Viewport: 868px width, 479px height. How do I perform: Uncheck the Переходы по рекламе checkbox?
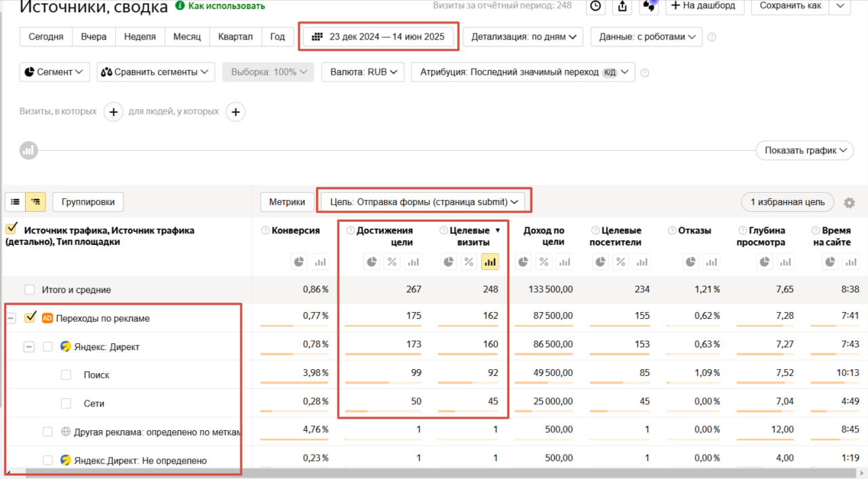pyautogui.click(x=30, y=318)
